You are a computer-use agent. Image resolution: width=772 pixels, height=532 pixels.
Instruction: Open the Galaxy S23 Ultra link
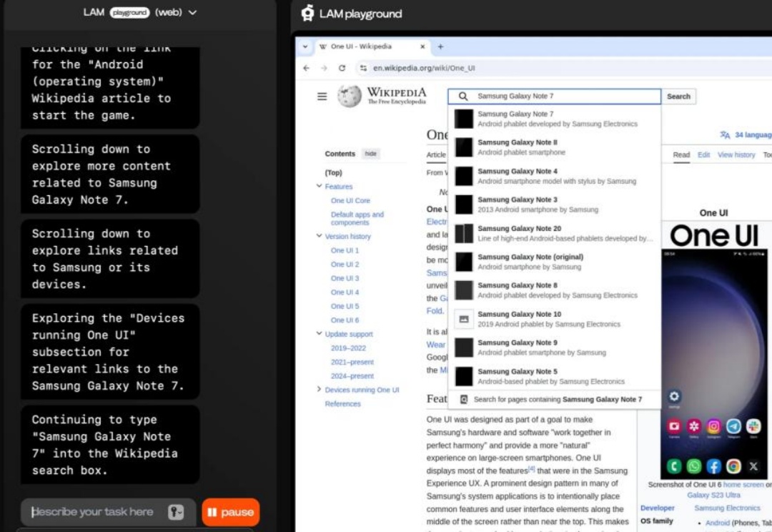click(x=713, y=495)
